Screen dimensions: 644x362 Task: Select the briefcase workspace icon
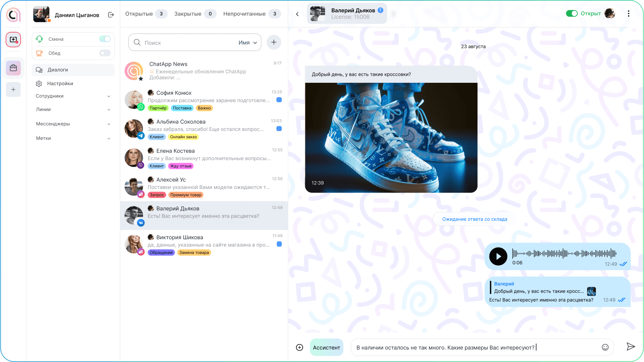coord(13,68)
